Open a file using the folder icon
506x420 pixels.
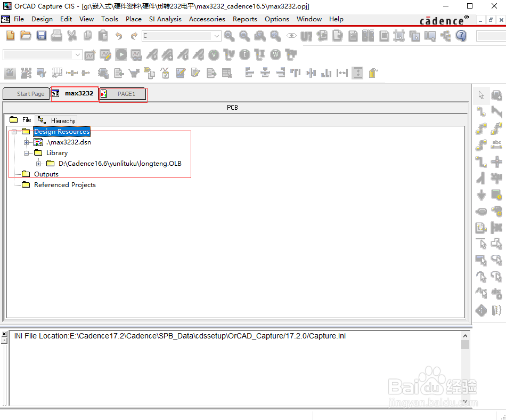pos(26,36)
